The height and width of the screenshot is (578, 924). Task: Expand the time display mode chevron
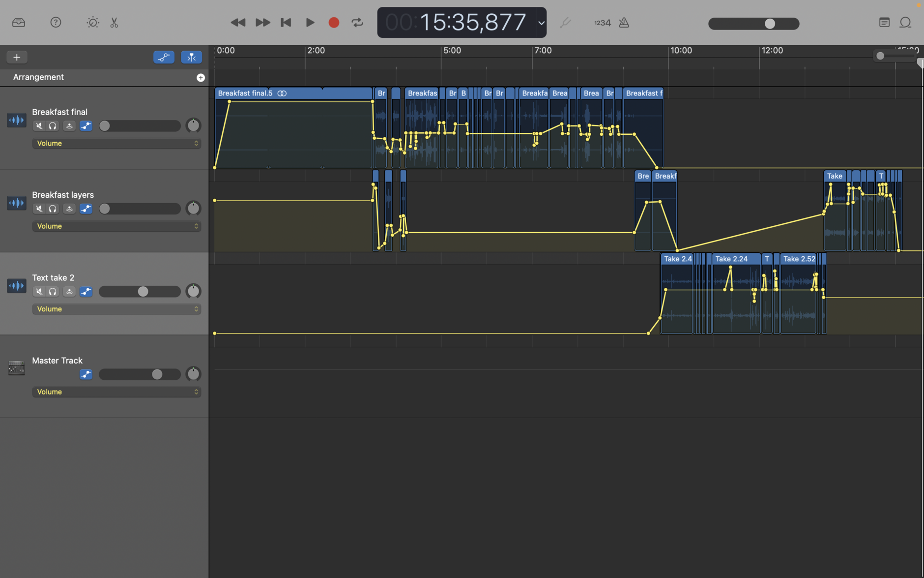pyautogui.click(x=541, y=23)
